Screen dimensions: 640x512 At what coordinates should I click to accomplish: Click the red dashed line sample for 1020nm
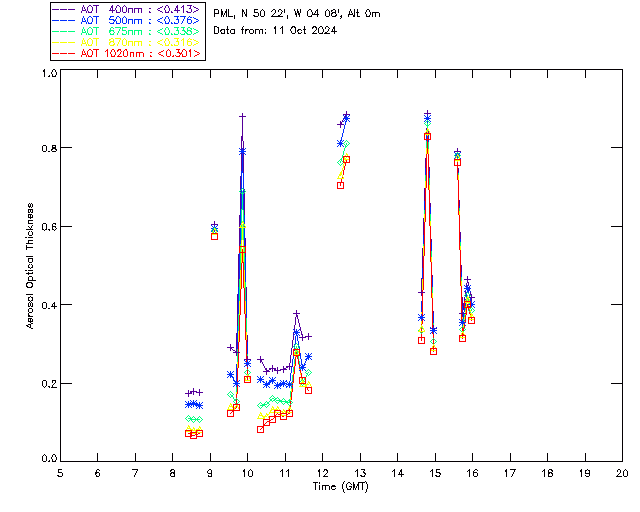(x=64, y=53)
